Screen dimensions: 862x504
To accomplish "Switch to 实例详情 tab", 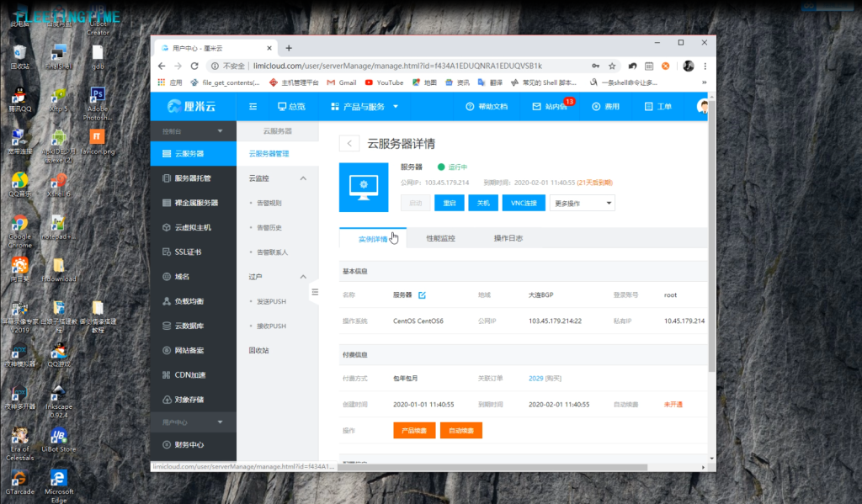I will click(x=373, y=238).
